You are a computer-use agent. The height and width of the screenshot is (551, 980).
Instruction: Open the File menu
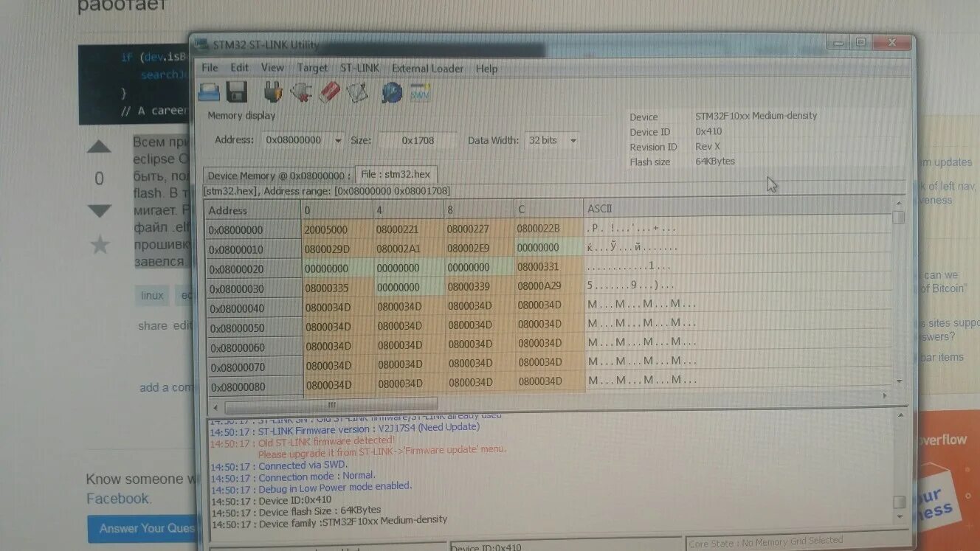(x=210, y=68)
